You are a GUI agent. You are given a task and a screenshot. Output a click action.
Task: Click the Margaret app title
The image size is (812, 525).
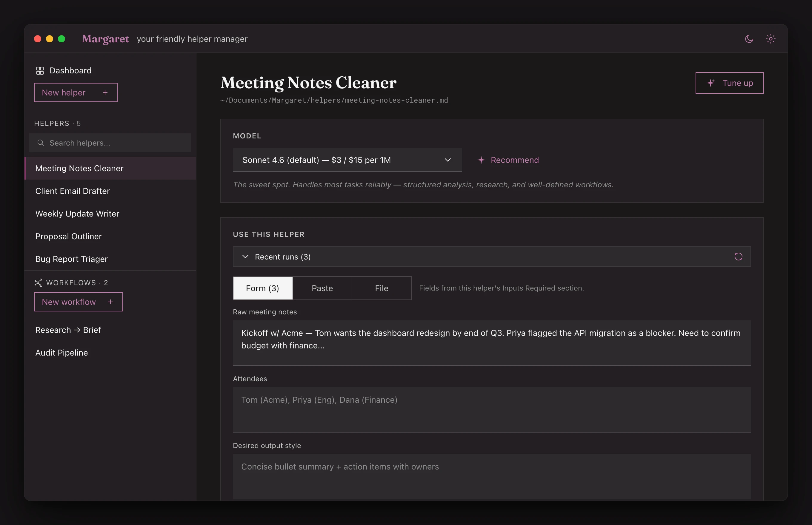(x=105, y=39)
